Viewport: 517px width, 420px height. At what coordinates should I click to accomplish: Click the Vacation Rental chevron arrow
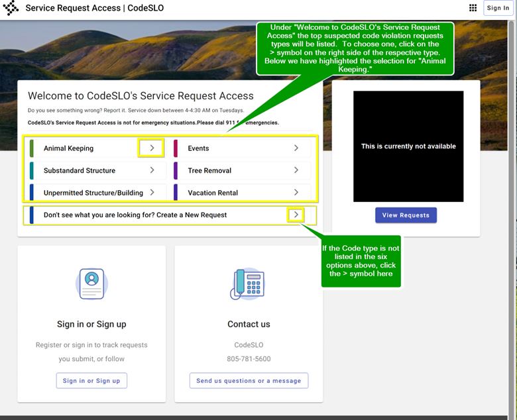[296, 193]
